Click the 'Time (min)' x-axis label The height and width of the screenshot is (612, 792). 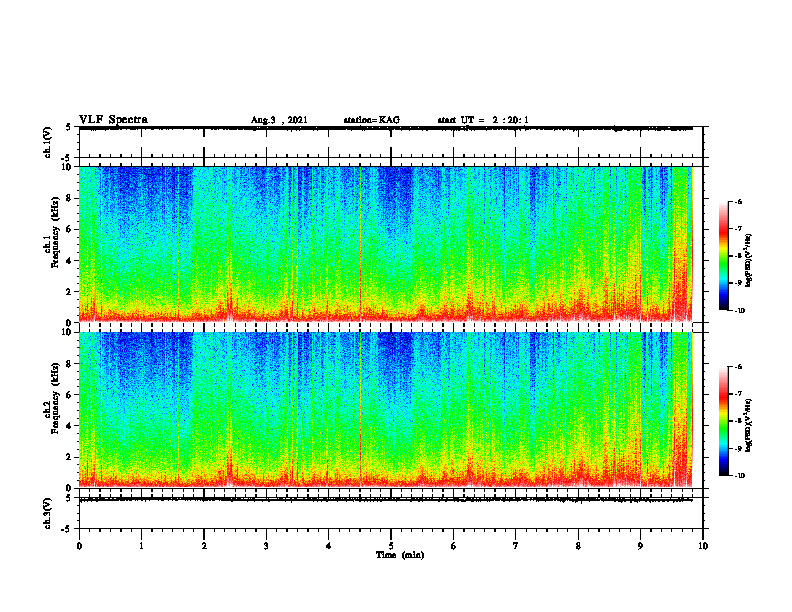[400, 555]
